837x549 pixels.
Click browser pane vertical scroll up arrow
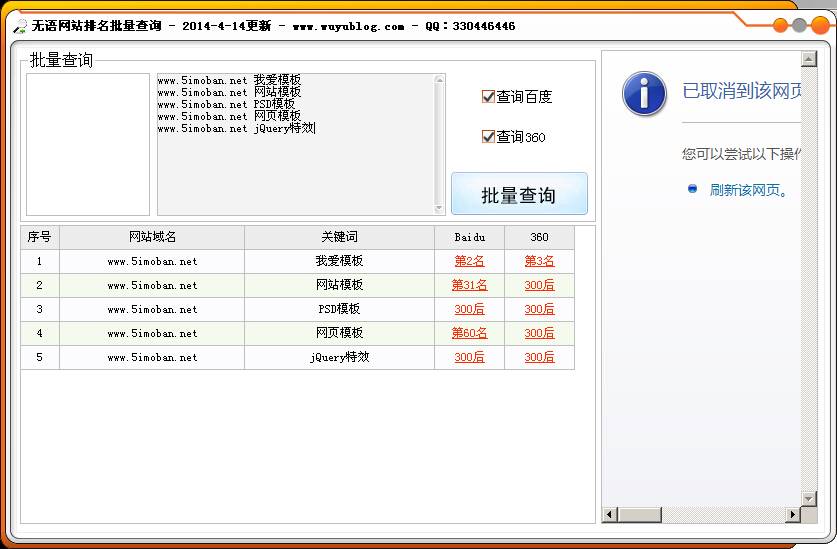tap(809, 59)
